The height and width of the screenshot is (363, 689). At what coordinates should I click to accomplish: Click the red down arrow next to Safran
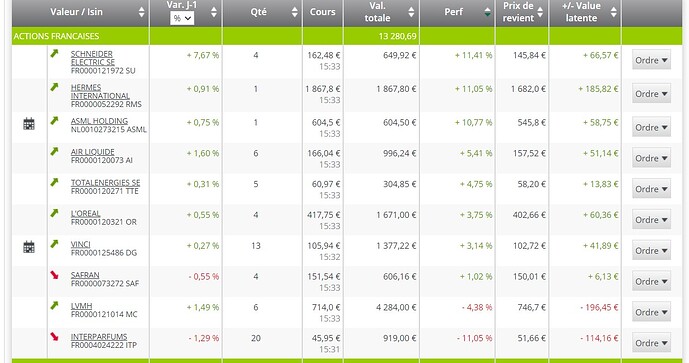click(x=54, y=275)
